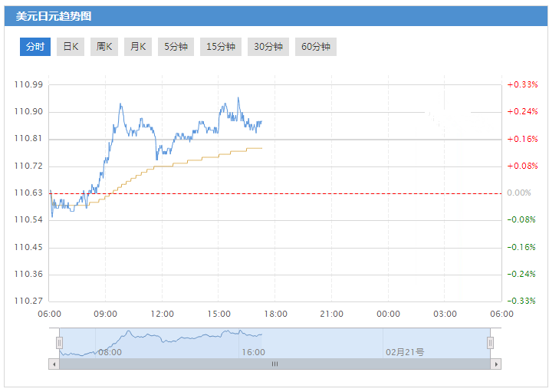
Task: Click the scrollbar left arrow
Action: click(x=54, y=364)
